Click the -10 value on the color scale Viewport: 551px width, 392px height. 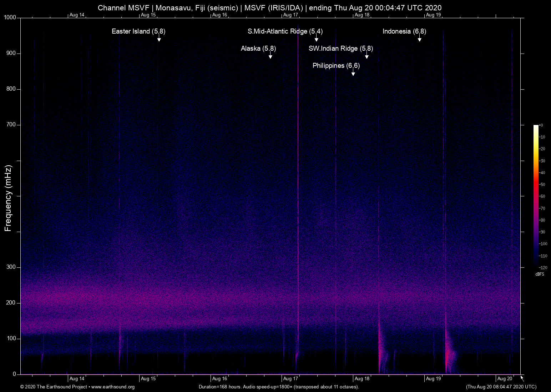pos(542,137)
